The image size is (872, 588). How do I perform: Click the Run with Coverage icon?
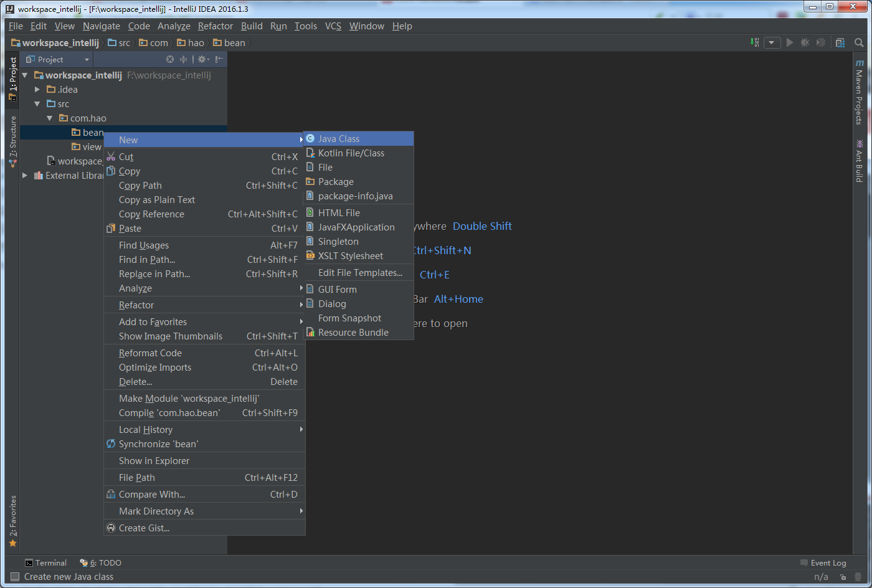pos(821,42)
